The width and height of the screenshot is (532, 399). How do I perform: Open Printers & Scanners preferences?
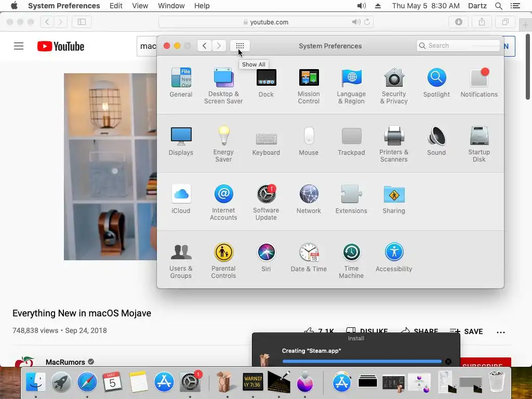point(394,144)
